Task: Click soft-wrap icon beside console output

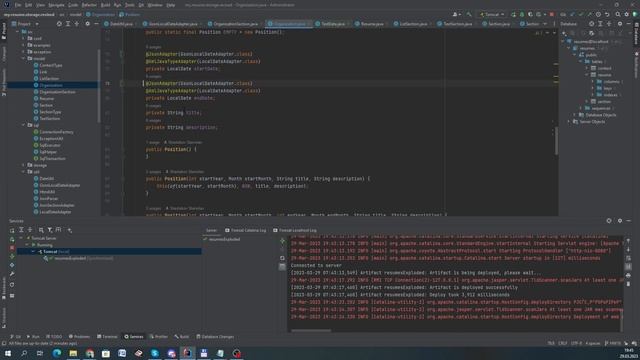Action: tap(628, 258)
